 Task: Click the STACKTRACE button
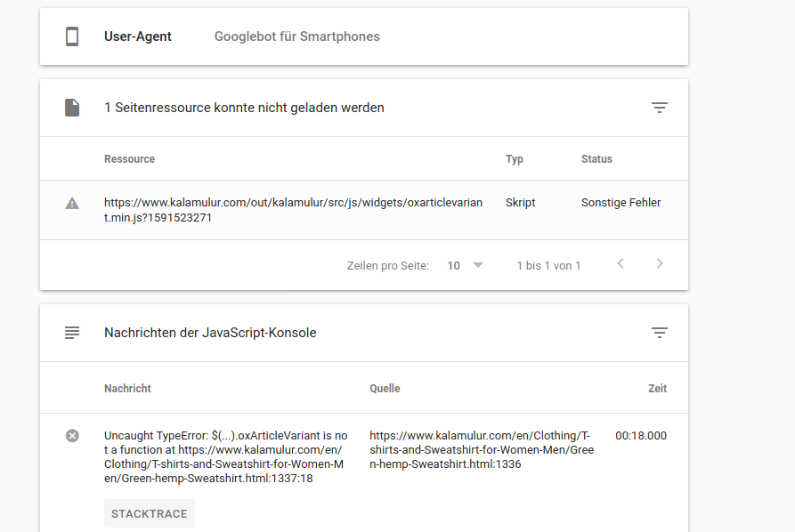tap(150, 513)
